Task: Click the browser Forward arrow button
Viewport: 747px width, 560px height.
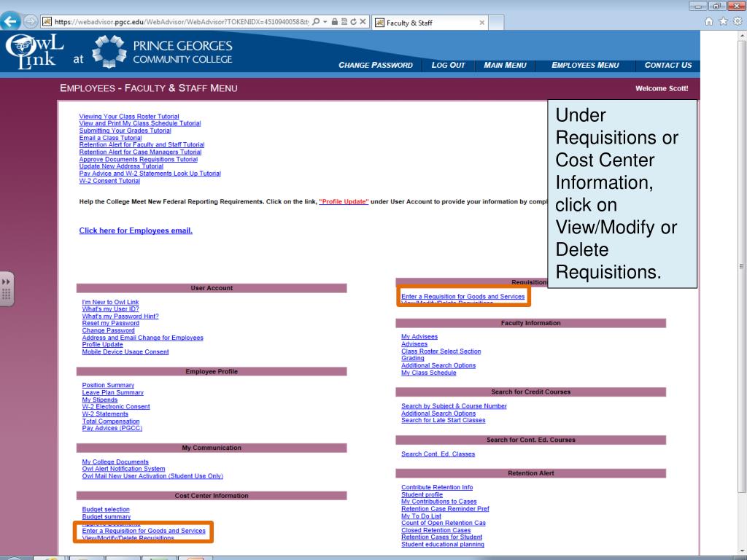Action: [x=31, y=21]
